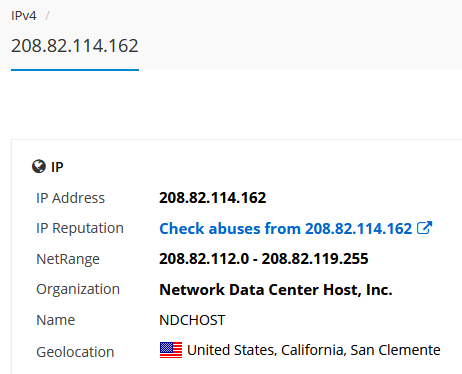Click the Network Data Center Host, Inc. organization
The width and height of the screenshot is (462, 374).
point(276,290)
